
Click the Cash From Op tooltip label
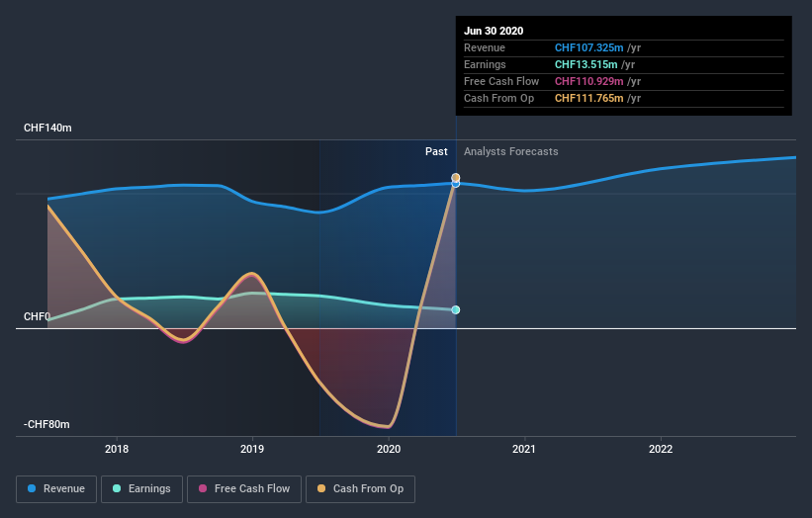(498, 98)
